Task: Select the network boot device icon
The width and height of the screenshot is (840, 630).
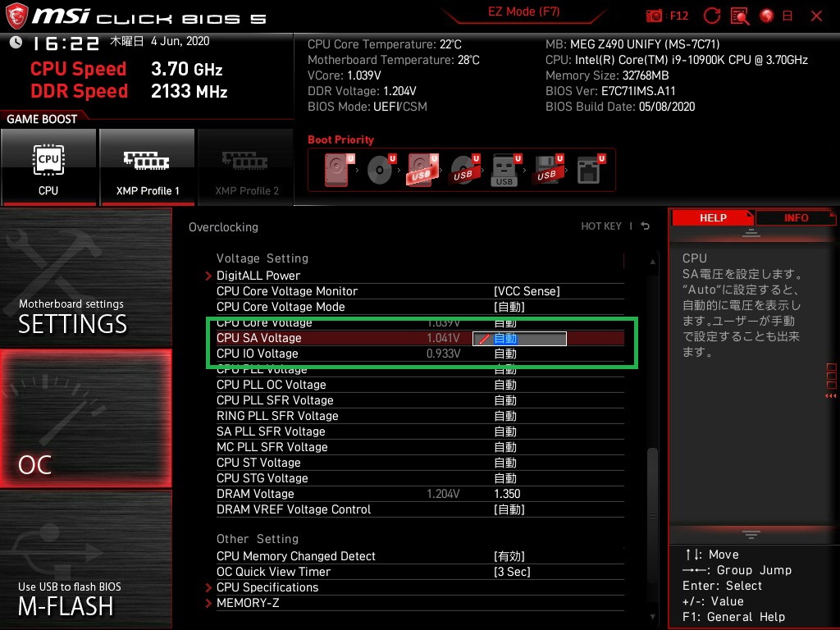Action: tap(587, 170)
